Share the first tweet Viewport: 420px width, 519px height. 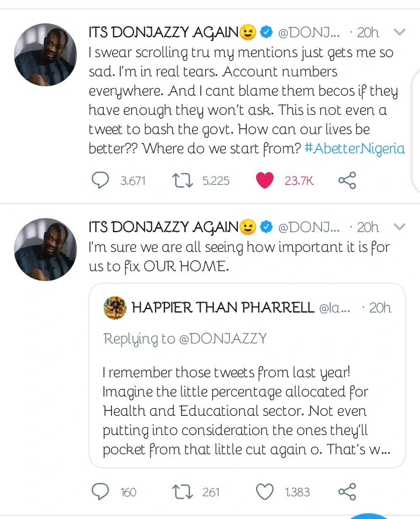[x=347, y=181]
